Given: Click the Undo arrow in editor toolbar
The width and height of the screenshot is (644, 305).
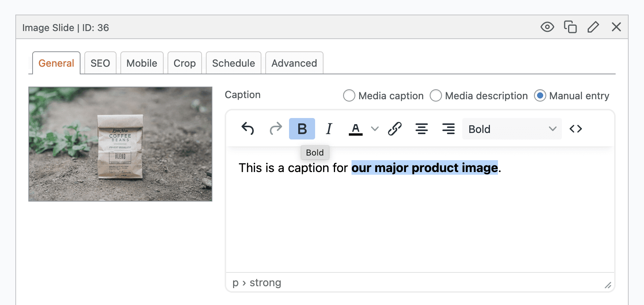Looking at the screenshot, I should [x=248, y=129].
